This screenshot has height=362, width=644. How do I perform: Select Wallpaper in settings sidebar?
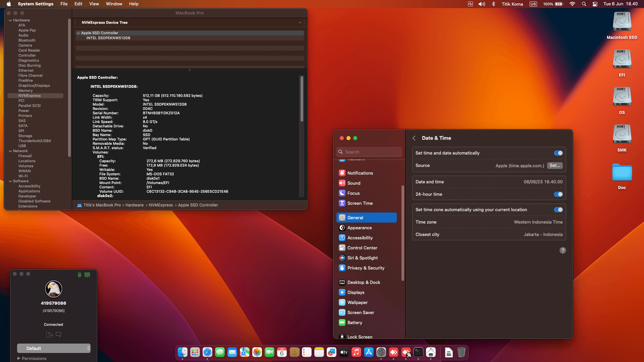(x=366, y=302)
